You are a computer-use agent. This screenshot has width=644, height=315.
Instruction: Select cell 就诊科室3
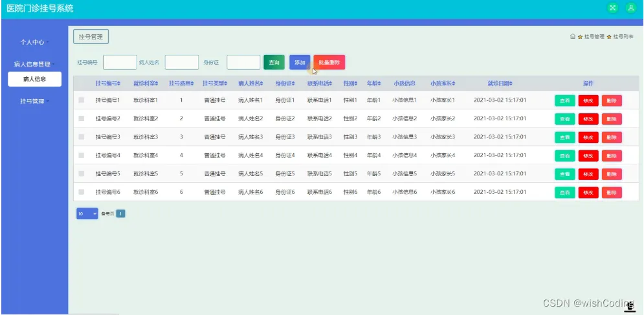[x=146, y=136]
